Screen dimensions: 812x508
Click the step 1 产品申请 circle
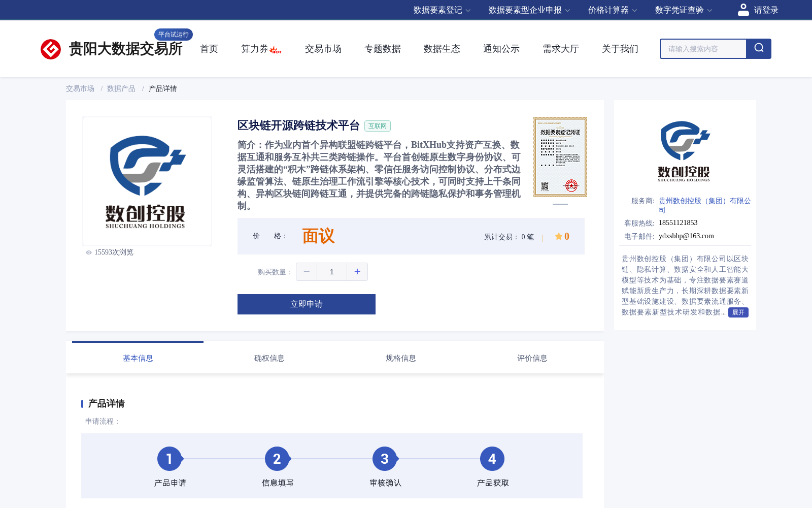tap(170, 459)
